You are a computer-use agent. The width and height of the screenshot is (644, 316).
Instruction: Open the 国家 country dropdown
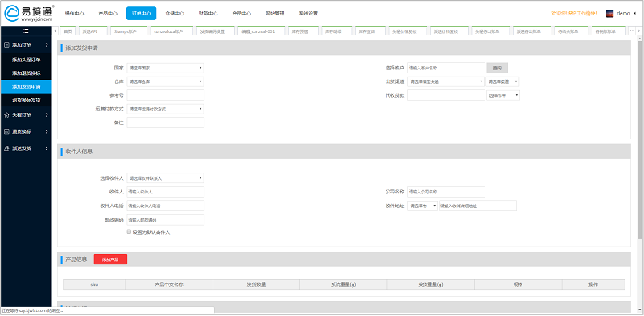pos(165,68)
